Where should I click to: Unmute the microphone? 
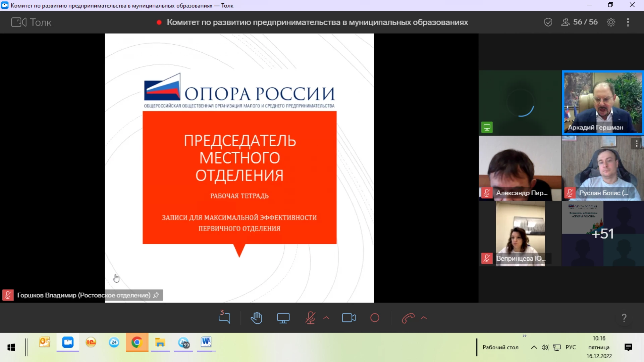pyautogui.click(x=310, y=318)
